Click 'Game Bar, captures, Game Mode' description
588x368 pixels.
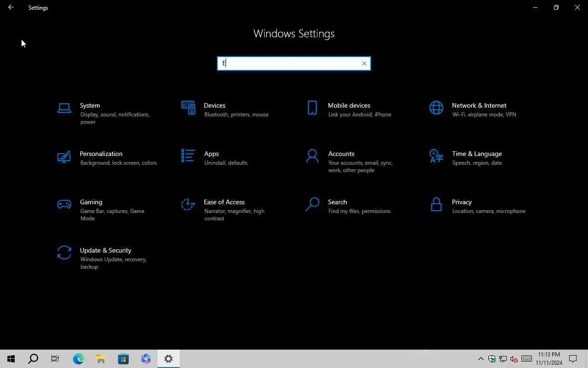tap(112, 215)
